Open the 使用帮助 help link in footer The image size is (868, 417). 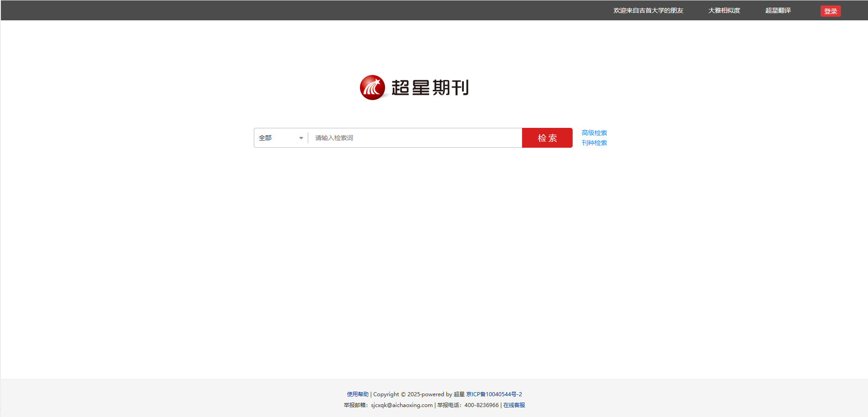[x=358, y=394]
